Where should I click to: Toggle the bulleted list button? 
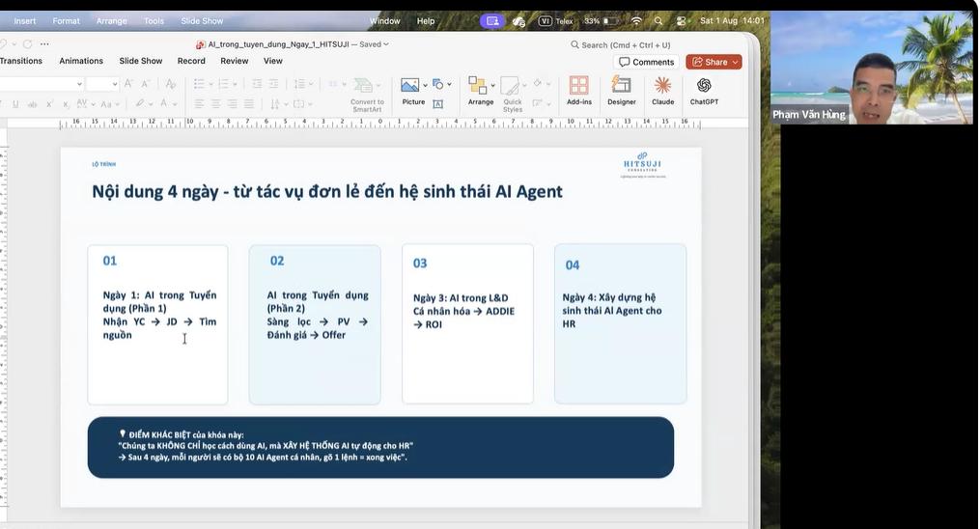tap(199, 84)
